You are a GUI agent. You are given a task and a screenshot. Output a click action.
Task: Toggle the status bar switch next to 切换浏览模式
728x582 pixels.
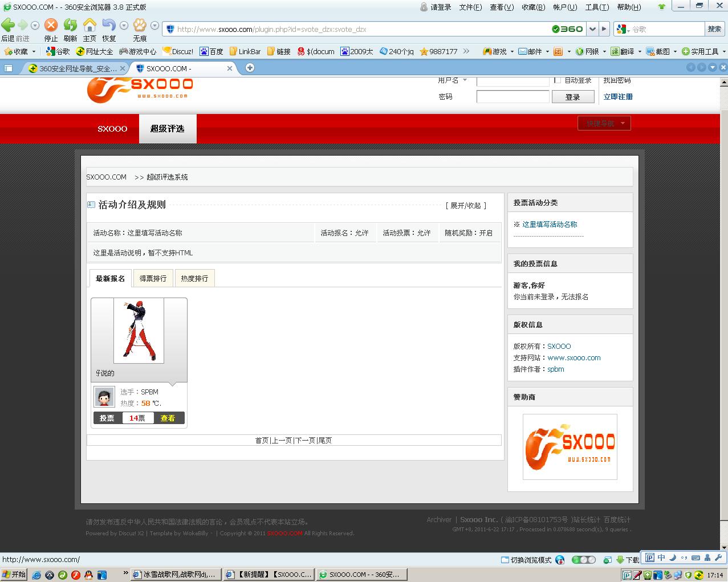(x=583, y=560)
